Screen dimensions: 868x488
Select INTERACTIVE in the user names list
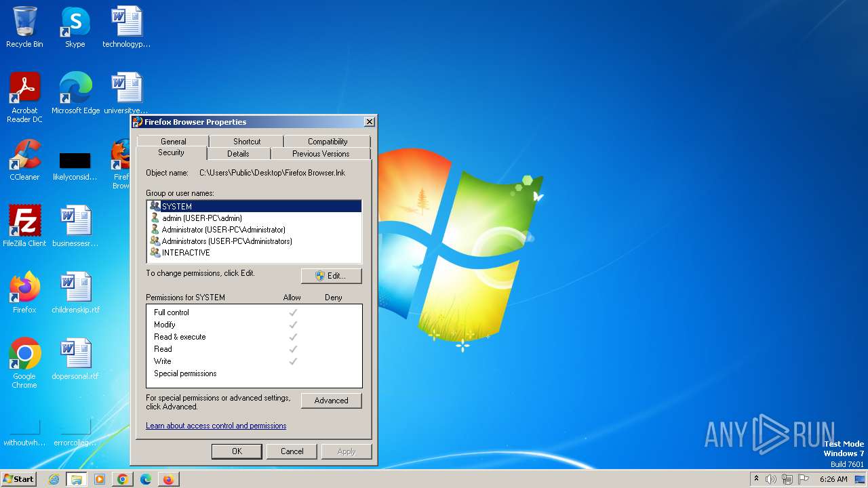[254, 253]
